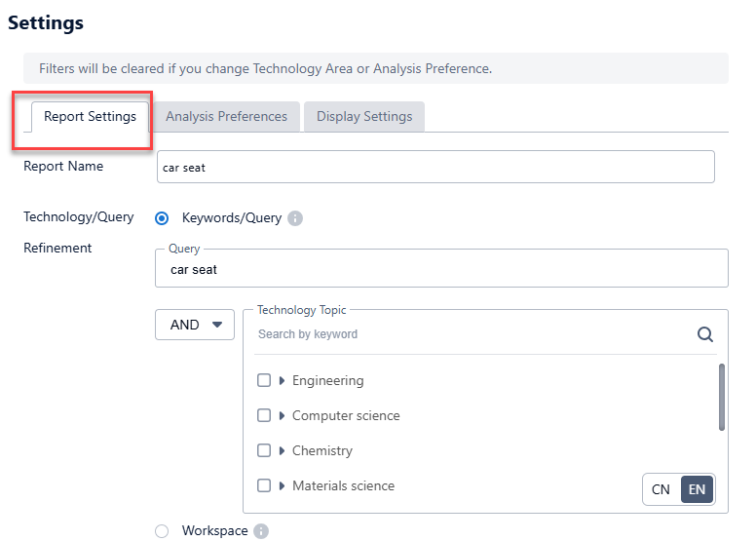Open the AND operator dropdown
Screen dimensions: 756x541
[x=195, y=325]
